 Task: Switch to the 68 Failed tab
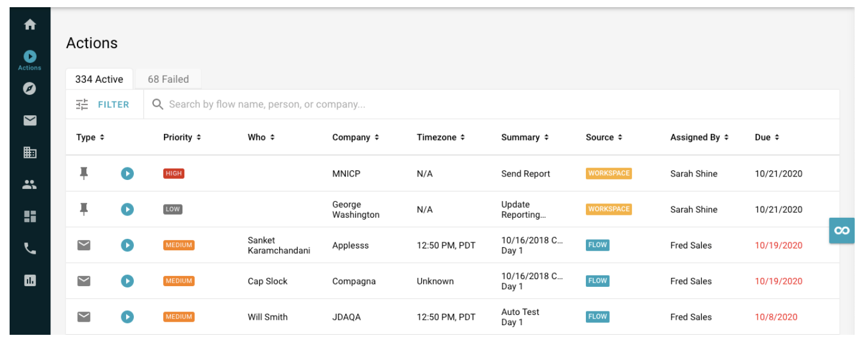click(x=167, y=79)
